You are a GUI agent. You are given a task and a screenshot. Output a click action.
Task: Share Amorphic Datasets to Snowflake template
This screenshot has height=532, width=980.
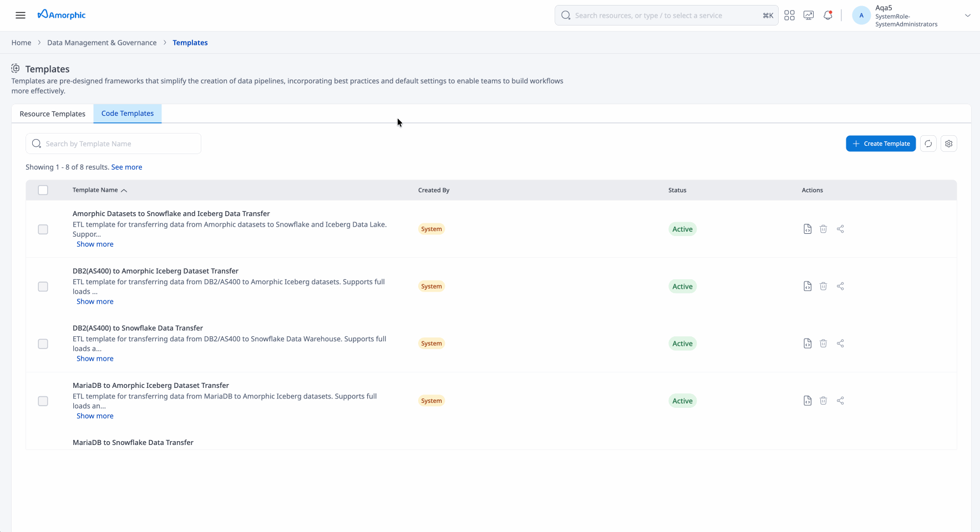pos(840,229)
